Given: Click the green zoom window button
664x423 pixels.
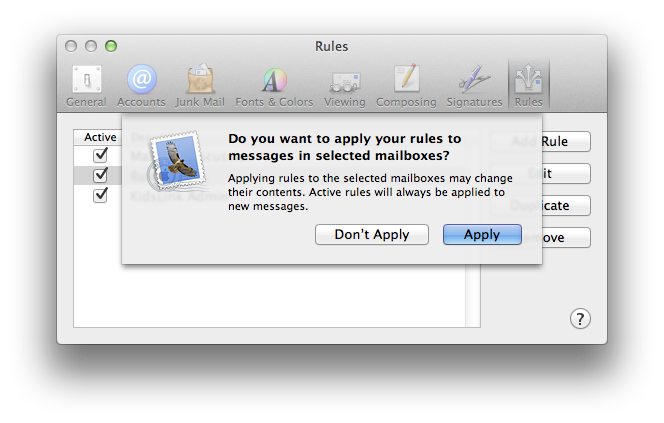Looking at the screenshot, I should coord(111,46).
